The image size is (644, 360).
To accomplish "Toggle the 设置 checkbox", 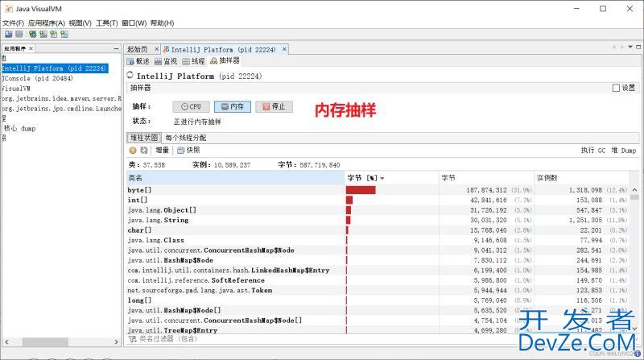I will (616, 88).
